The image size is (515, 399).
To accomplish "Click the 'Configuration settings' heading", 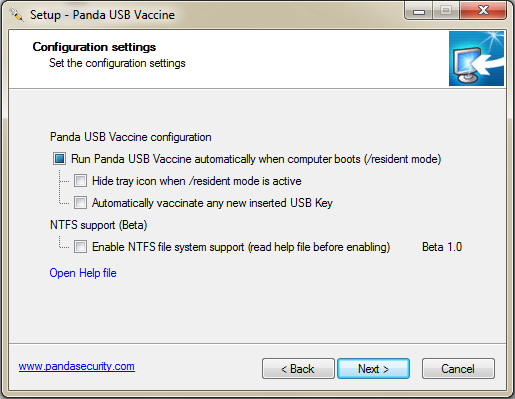I will click(94, 47).
